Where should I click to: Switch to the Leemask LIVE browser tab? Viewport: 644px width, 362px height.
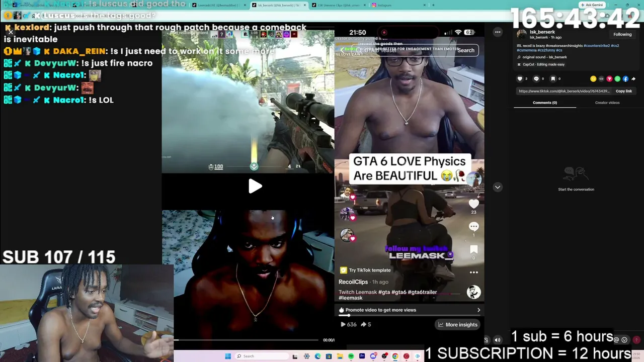pos(218,5)
